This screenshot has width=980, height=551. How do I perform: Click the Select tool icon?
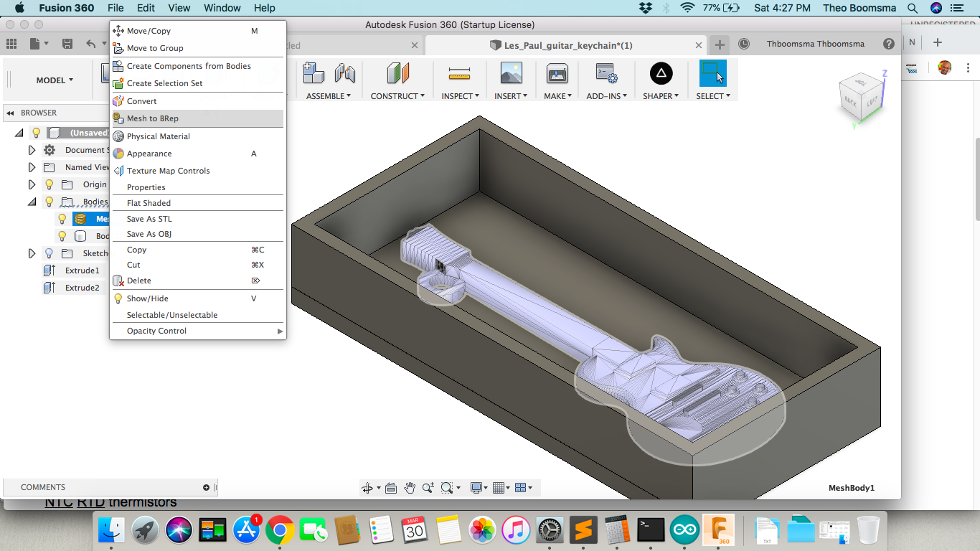pos(712,73)
